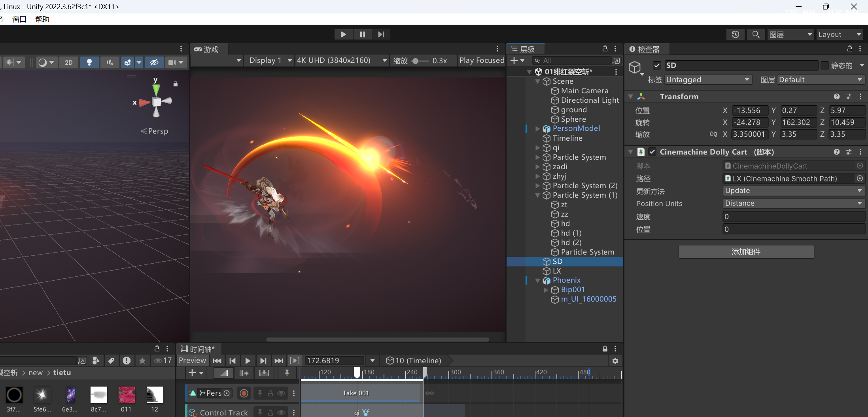Toggle constrained scale proportions link icon
The width and height of the screenshot is (868, 417).
coord(713,134)
